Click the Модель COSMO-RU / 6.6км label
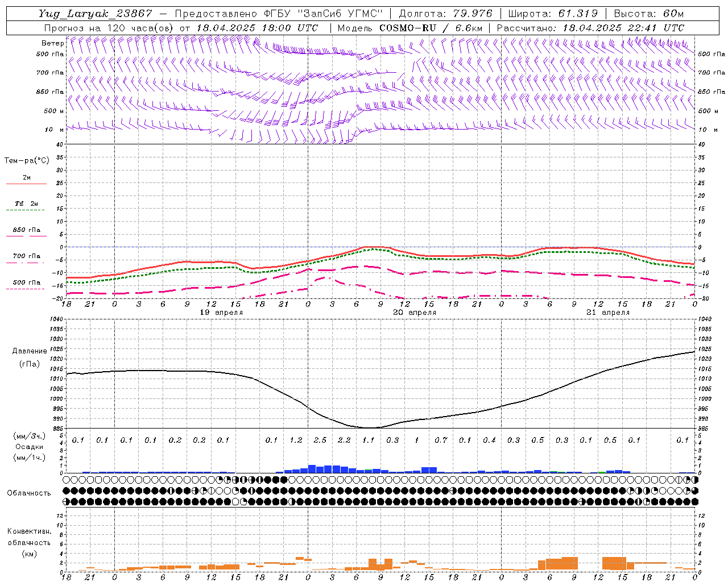The height and width of the screenshot is (582, 728). (409, 27)
